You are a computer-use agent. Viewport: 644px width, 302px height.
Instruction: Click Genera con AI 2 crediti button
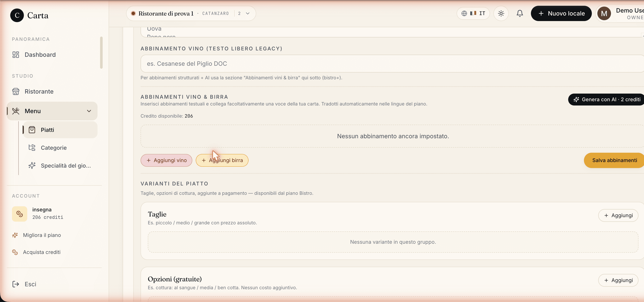[606, 100]
